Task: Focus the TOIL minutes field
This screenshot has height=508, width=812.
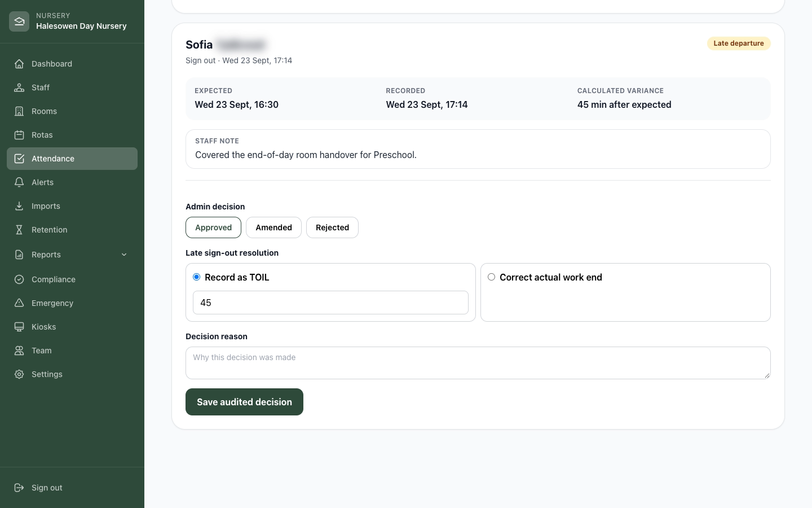Action: click(330, 303)
